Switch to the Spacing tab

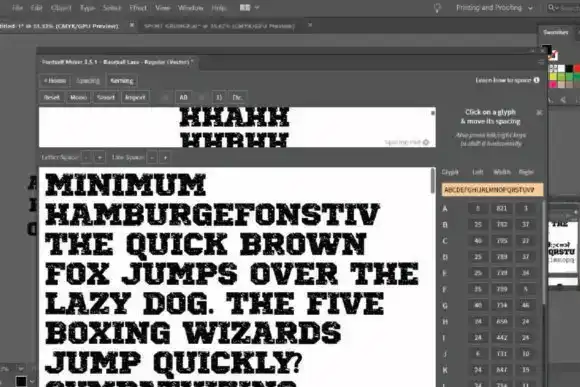[88, 81]
